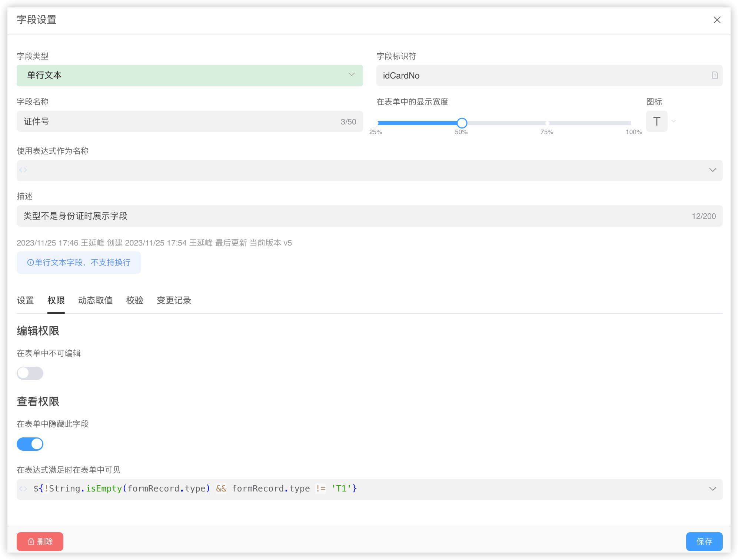Expand the 使用表达式作为名称 dropdown arrow
This screenshot has width=738, height=560.
click(x=712, y=170)
